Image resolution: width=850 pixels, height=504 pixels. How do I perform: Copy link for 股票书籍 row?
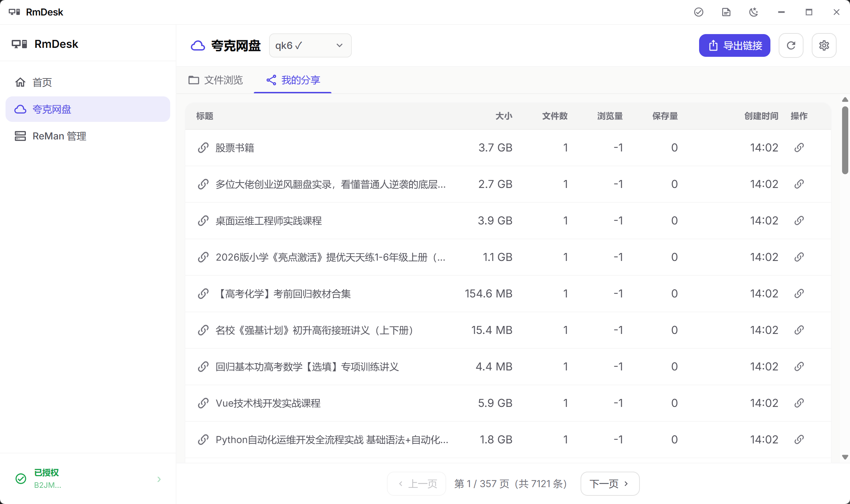coord(799,148)
